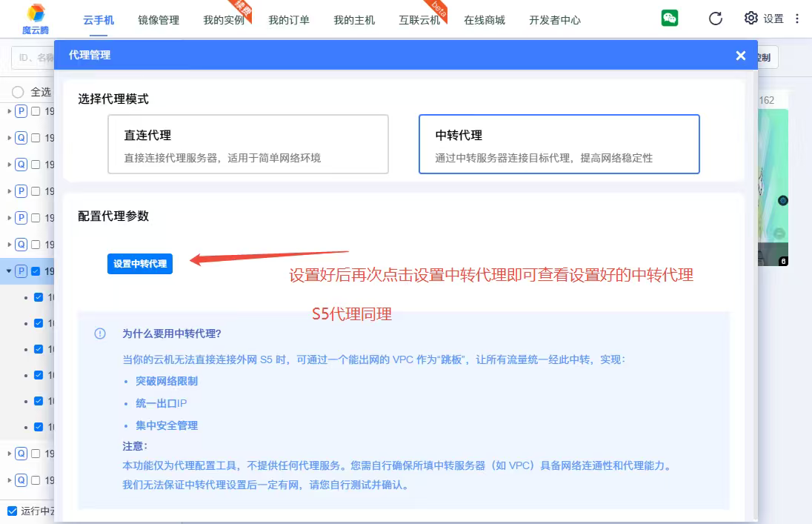
Task: Click the P badge on the highlighted device row
Action: point(21,271)
